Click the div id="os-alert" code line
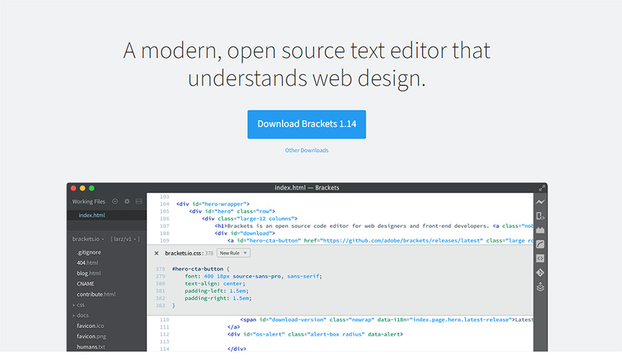Viewport: 622px width, 364px height. coord(315,334)
